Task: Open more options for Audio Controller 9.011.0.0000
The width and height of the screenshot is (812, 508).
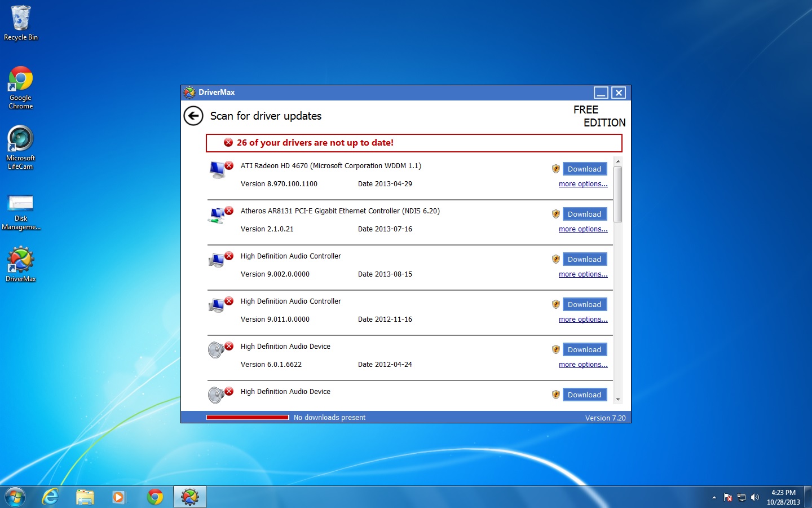Action: tap(583, 319)
